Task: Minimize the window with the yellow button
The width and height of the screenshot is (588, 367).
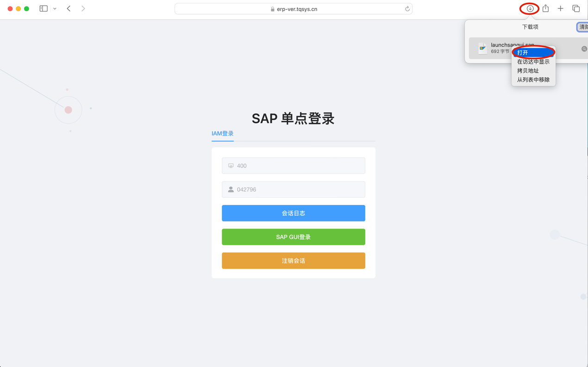Action: click(x=19, y=9)
